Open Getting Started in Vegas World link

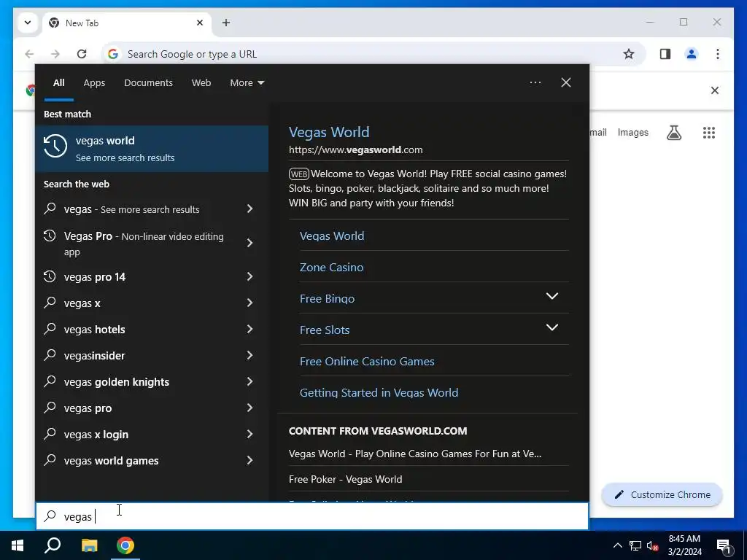[379, 393]
